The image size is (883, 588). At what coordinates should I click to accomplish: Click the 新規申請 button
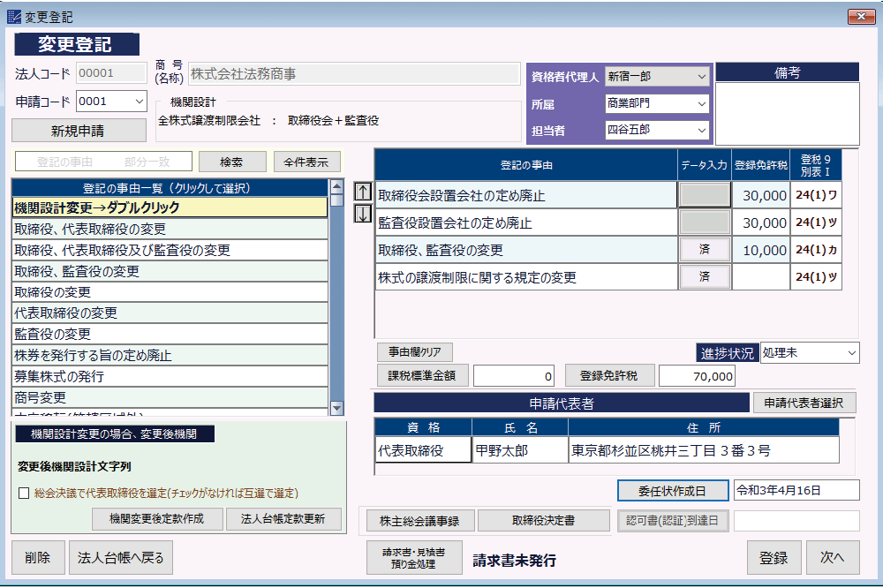78,131
